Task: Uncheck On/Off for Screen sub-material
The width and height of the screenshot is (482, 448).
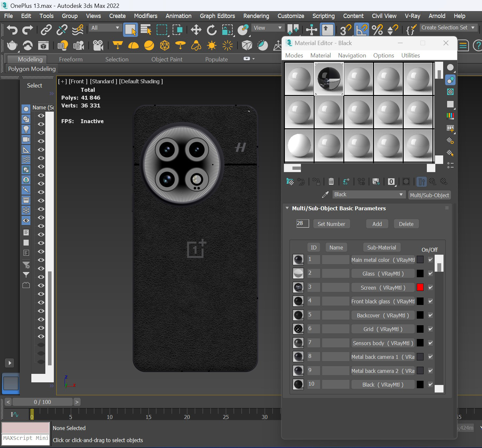Action: coord(430,288)
